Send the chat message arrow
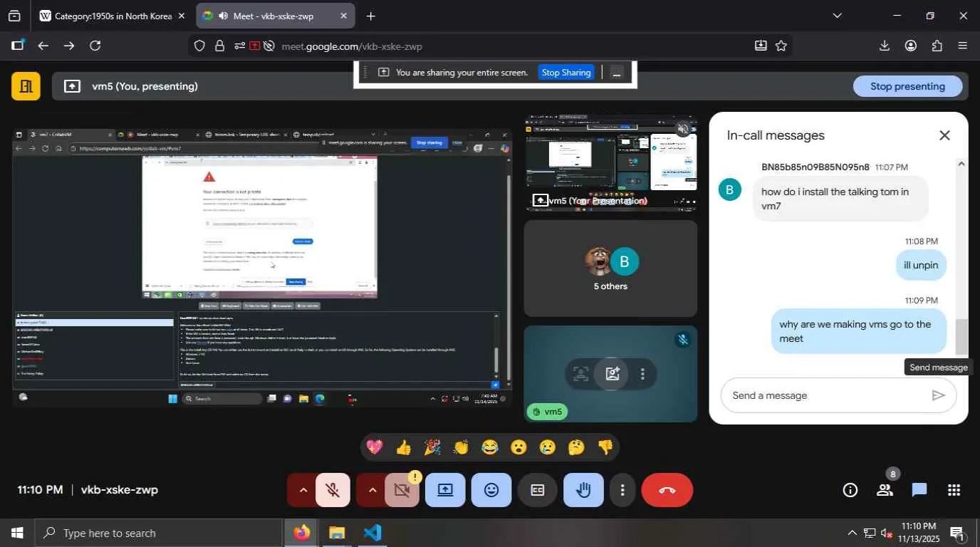Viewport: 980px width, 547px height. click(939, 395)
